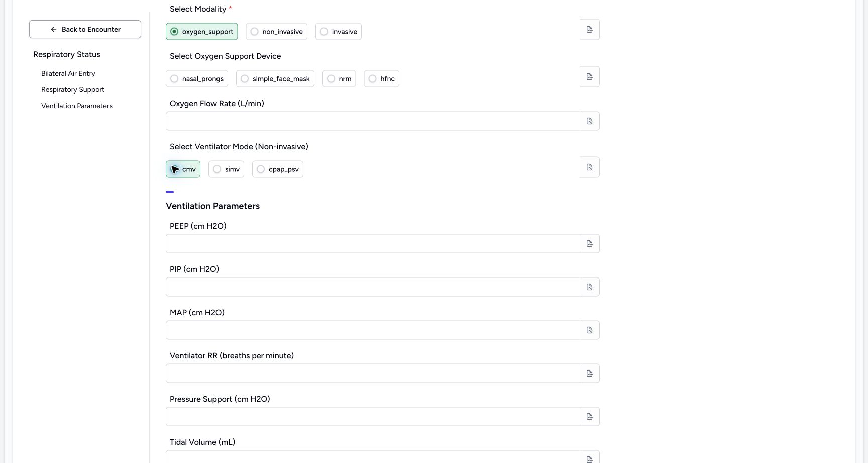Open Ventilation Parameters sidebar link

tap(77, 106)
